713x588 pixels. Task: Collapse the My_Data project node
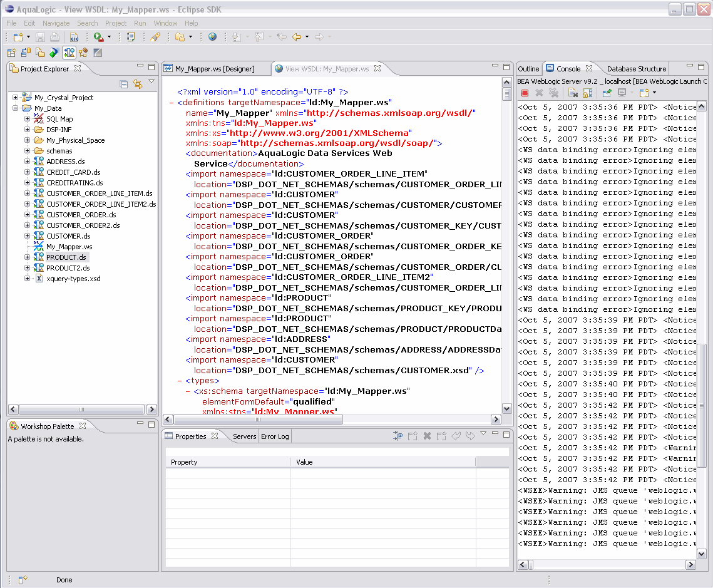[16, 108]
